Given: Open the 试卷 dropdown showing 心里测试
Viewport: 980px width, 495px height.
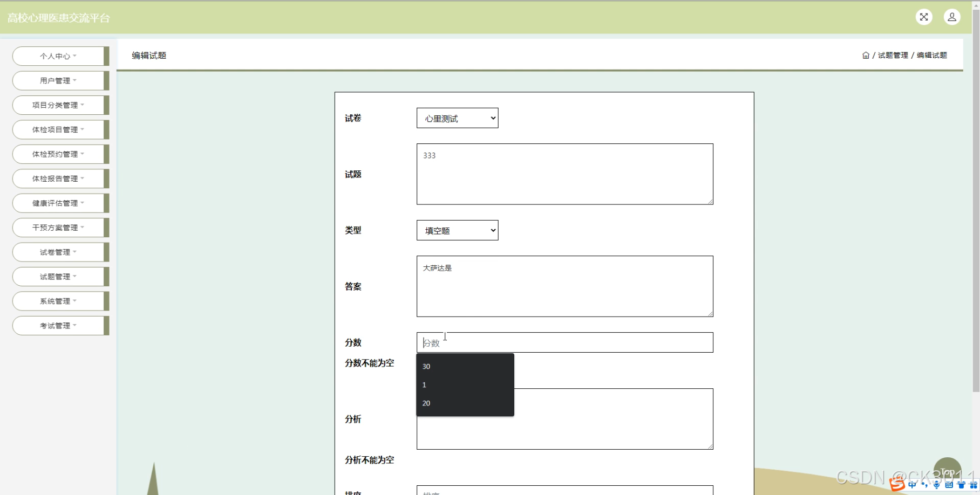Looking at the screenshot, I should pyautogui.click(x=457, y=119).
